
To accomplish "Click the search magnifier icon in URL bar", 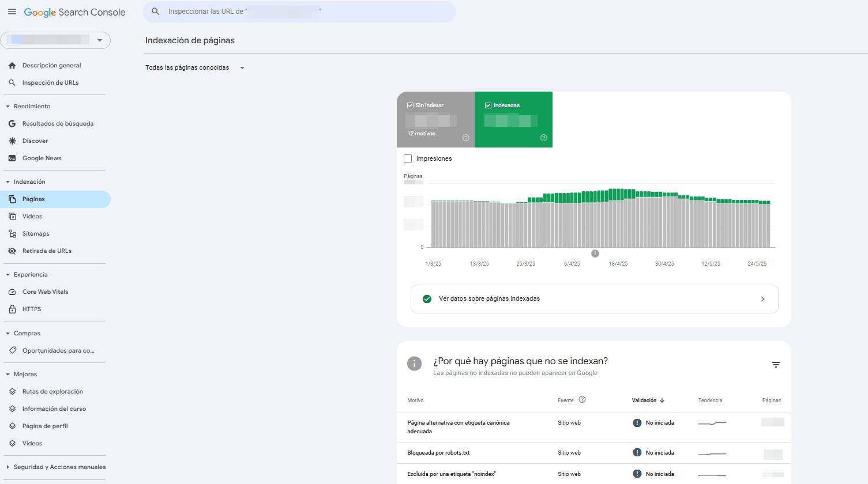I will coord(155,12).
